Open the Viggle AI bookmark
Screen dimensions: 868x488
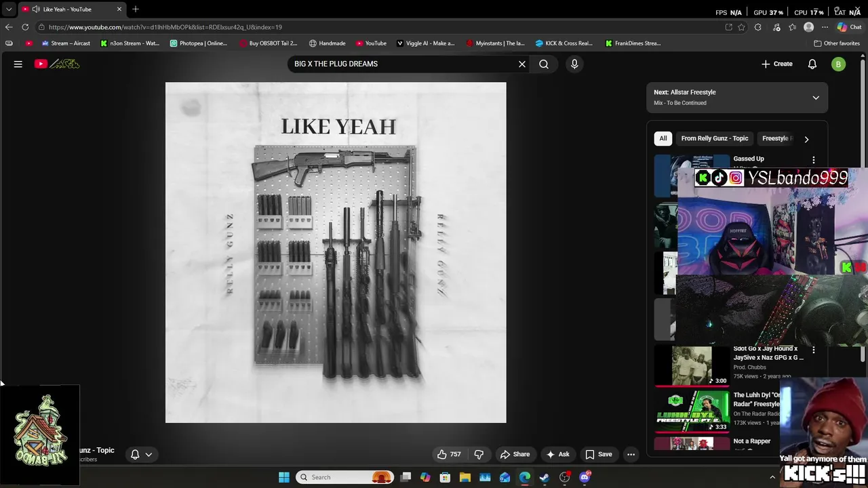click(426, 43)
